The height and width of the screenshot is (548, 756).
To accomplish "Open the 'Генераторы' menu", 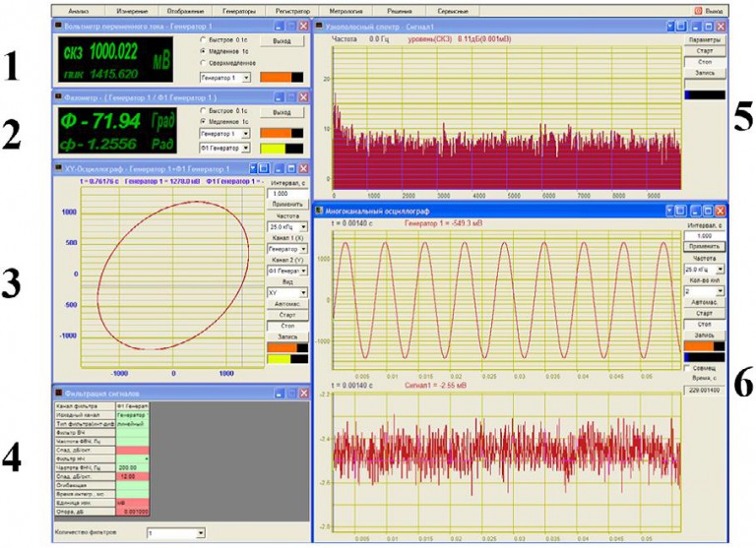I will [239, 11].
